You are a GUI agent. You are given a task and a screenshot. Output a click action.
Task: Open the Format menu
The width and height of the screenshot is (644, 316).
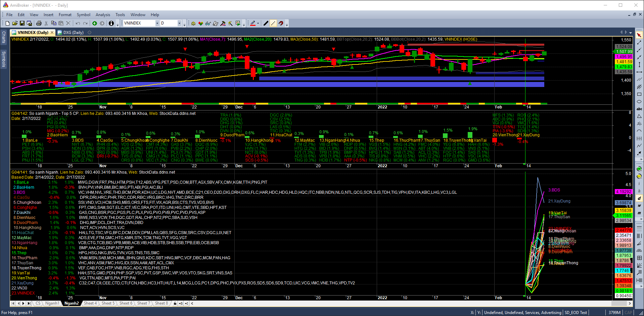[x=65, y=15]
